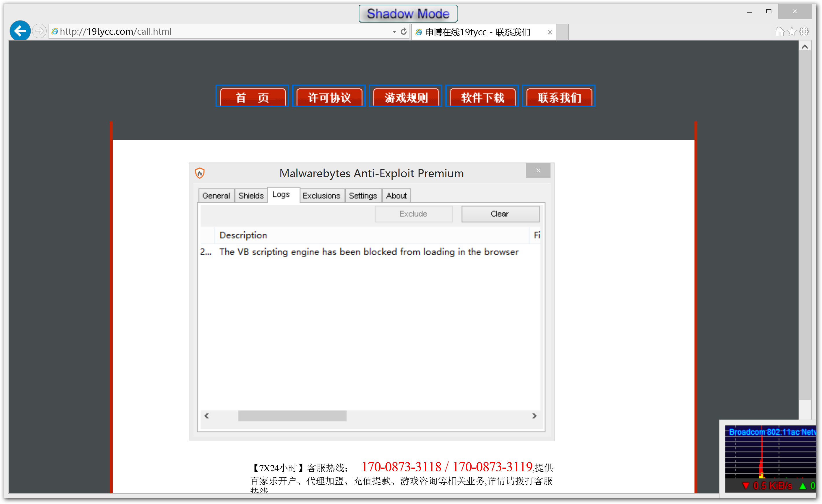
Task: Open the 许可协议 navigation button
Action: click(329, 96)
